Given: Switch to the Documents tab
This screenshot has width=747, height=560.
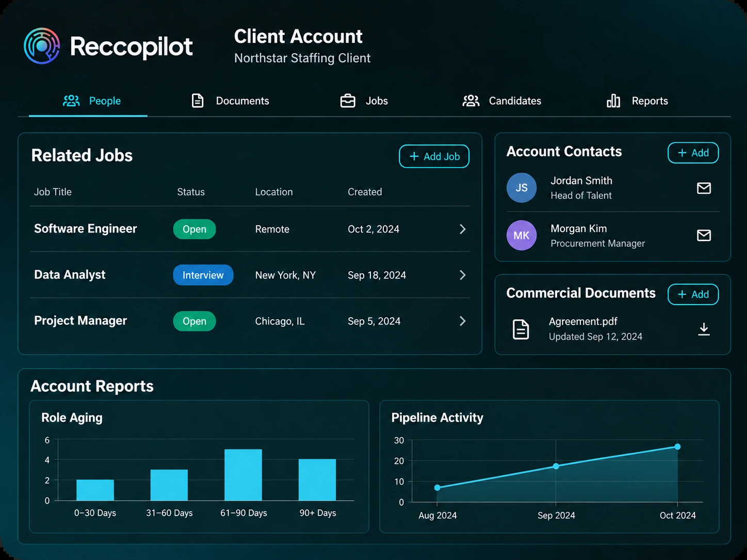Looking at the screenshot, I should tap(231, 101).
